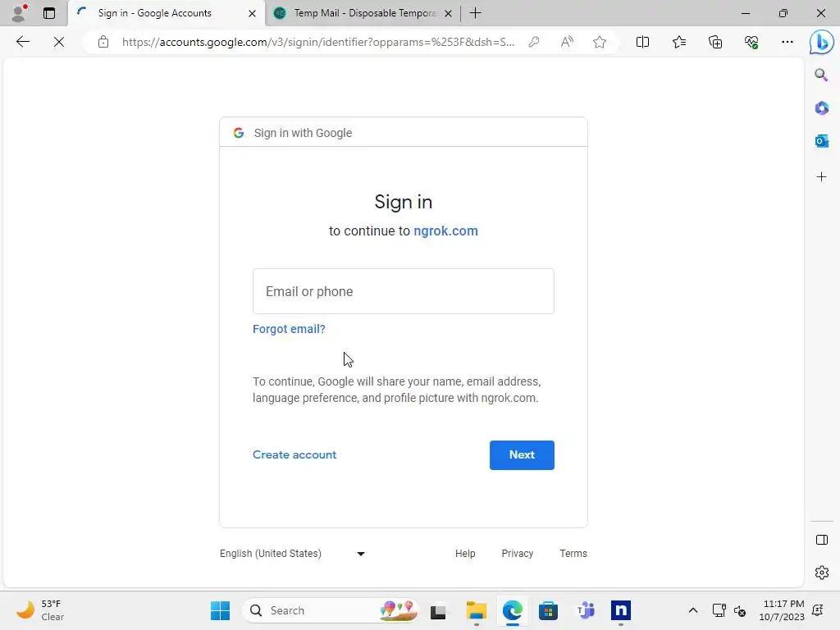
Task: Close the Temp Mail tab
Action: click(x=449, y=13)
